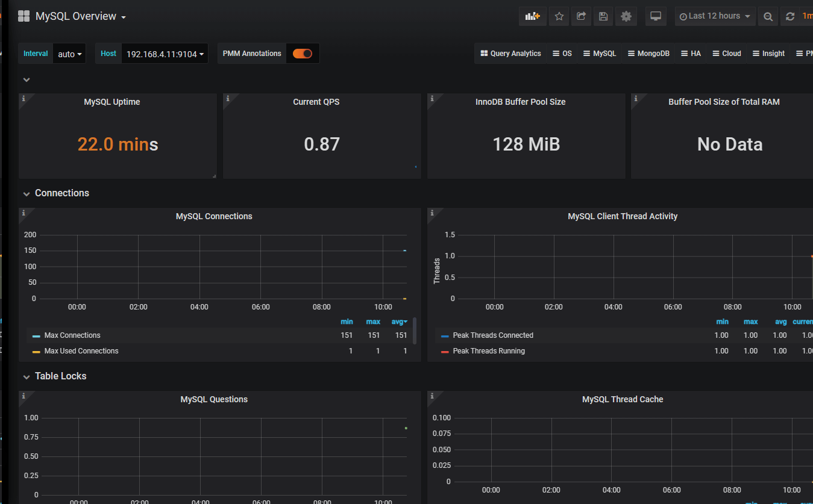This screenshot has width=813, height=504.
Task: Open the MySQL dashboards menu
Action: (x=600, y=54)
